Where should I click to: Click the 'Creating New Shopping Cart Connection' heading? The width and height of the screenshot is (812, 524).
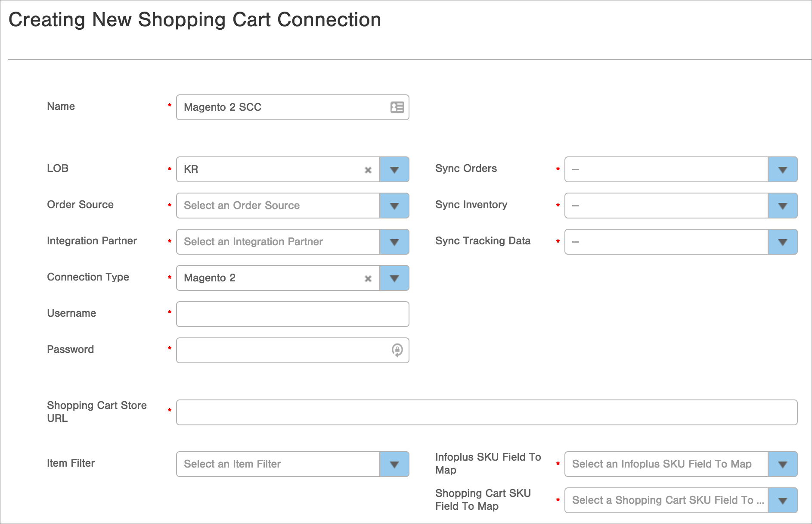tap(195, 20)
